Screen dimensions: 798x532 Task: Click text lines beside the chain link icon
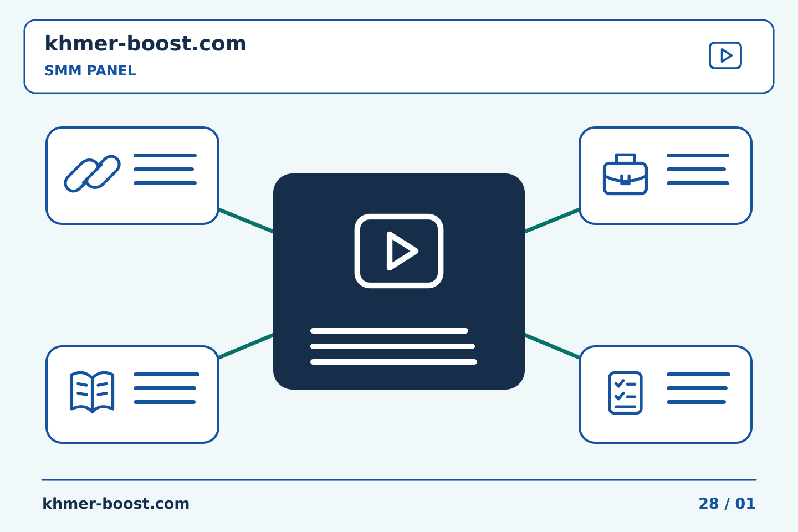(x=165, y=169)
